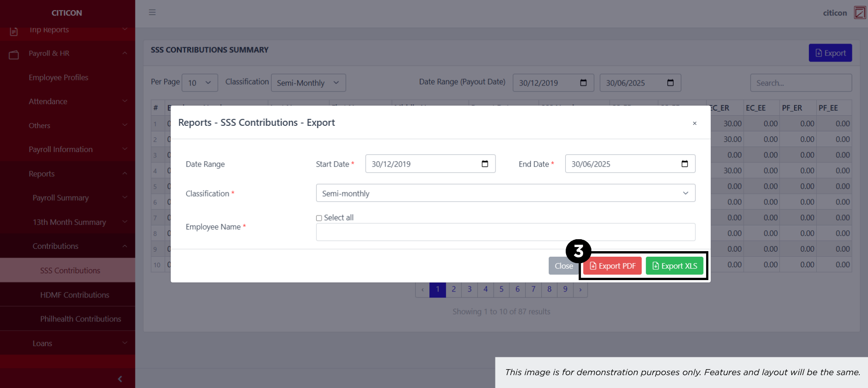This screenshot has width=868, height=388.
Task: Go to page 7
Action: (533, 289)
